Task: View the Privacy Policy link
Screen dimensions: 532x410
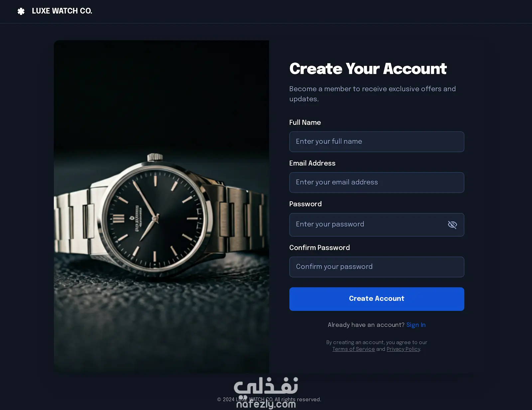Action: (403, 349)
